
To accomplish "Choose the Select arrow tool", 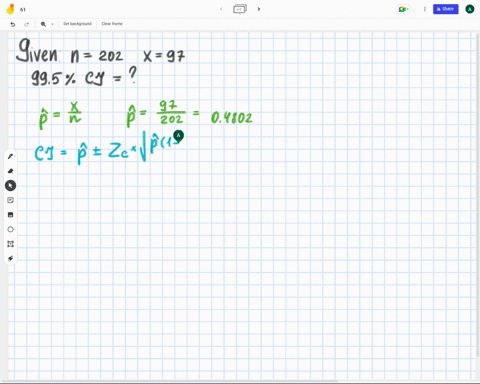I will pyautogui.click(x=10, y=186).
